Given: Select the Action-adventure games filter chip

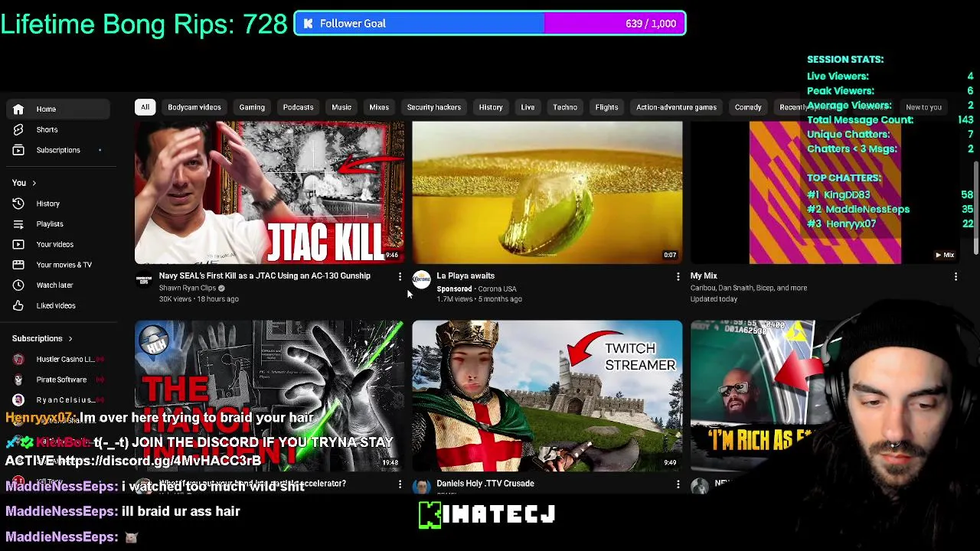Looking at the screenshot, I should pos(676,107).
